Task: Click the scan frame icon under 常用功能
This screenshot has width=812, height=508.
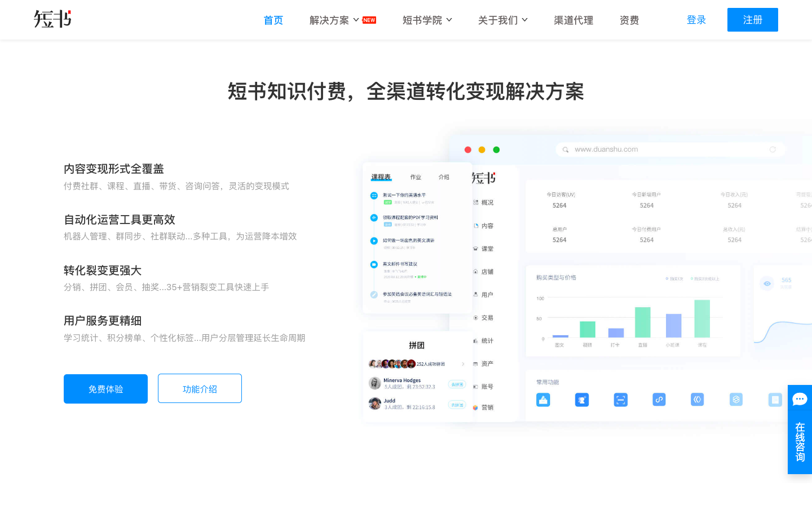Action: click(620, 400)
